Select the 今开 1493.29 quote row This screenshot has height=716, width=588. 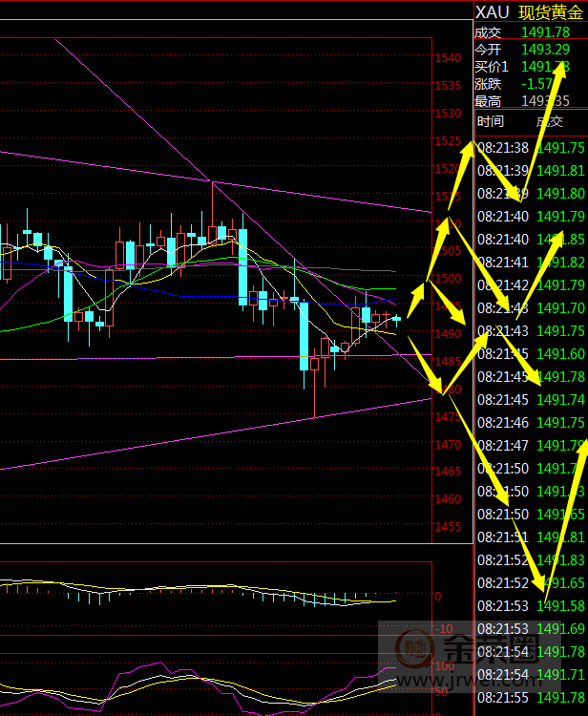(530, 49)
